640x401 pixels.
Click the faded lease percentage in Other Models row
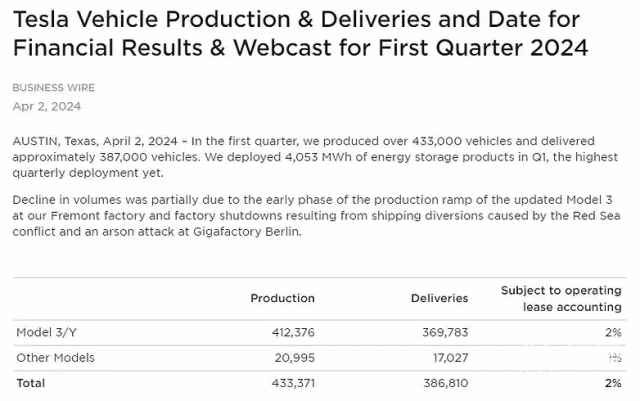tap(614, 357)
